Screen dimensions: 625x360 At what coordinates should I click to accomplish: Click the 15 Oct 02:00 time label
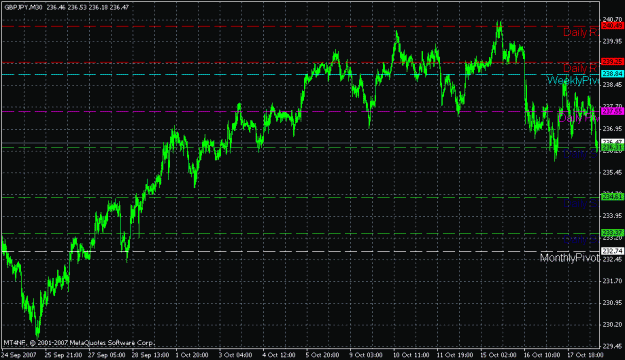498,355
